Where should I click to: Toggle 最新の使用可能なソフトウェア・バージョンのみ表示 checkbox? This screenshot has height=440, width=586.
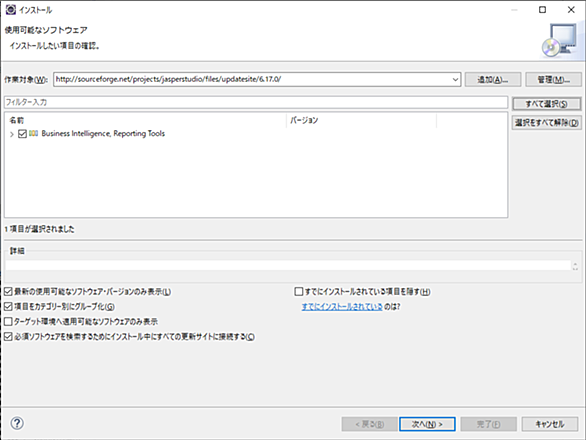click(8, 291)
